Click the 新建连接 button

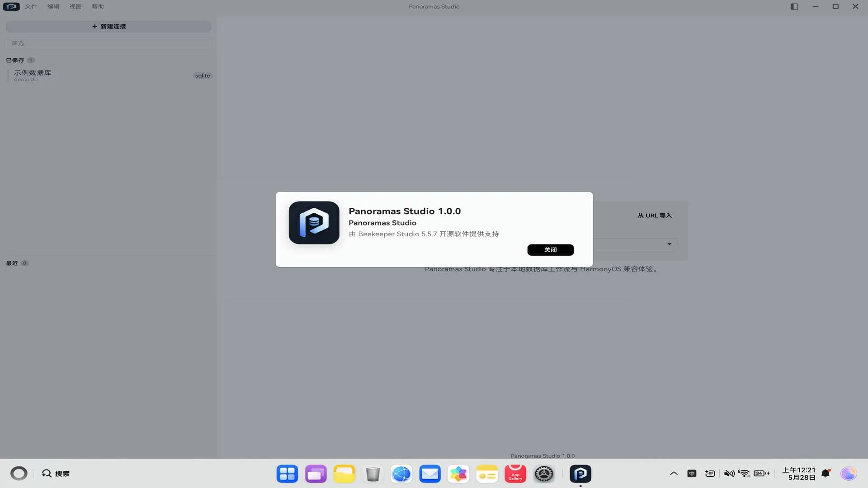point(108,26)
